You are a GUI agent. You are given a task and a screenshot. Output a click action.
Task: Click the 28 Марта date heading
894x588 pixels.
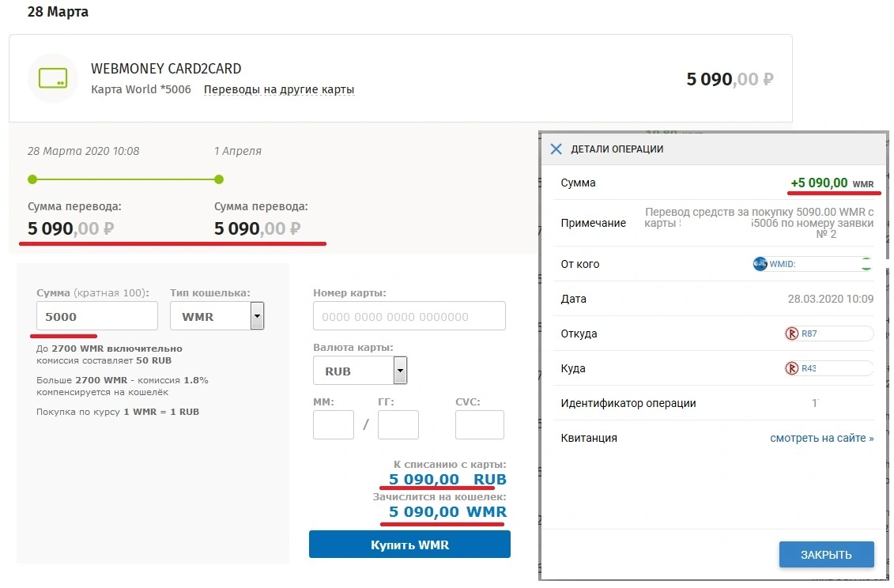(x=58, y=11)
